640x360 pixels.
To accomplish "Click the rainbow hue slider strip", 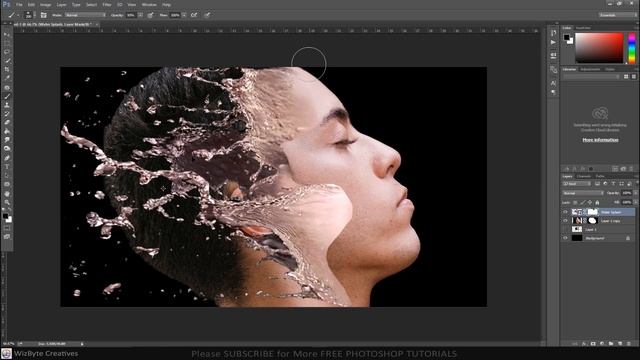I will coord(632,48).
